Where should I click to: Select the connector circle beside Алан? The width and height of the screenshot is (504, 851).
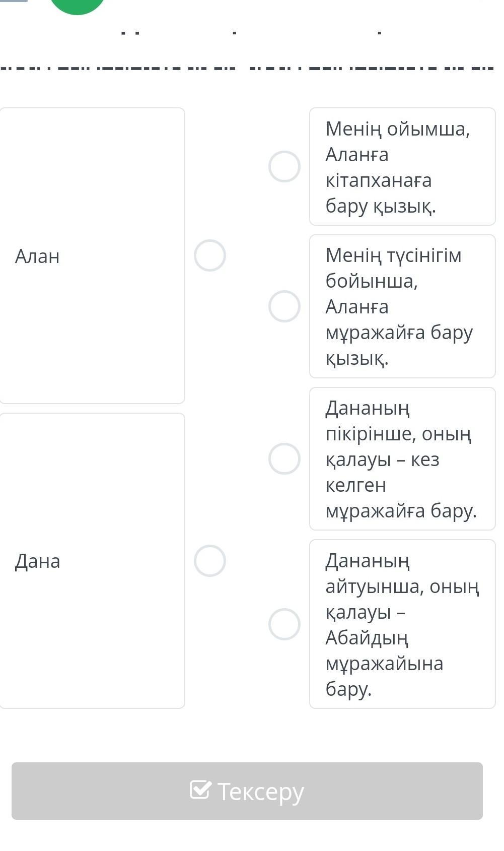click(x=210, y=255)
